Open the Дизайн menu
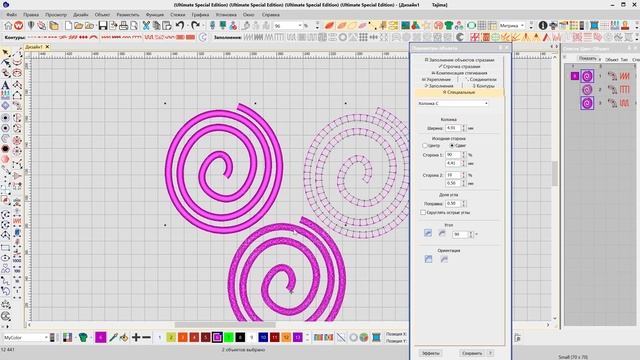The image size is (640, 360). (80, 14)
